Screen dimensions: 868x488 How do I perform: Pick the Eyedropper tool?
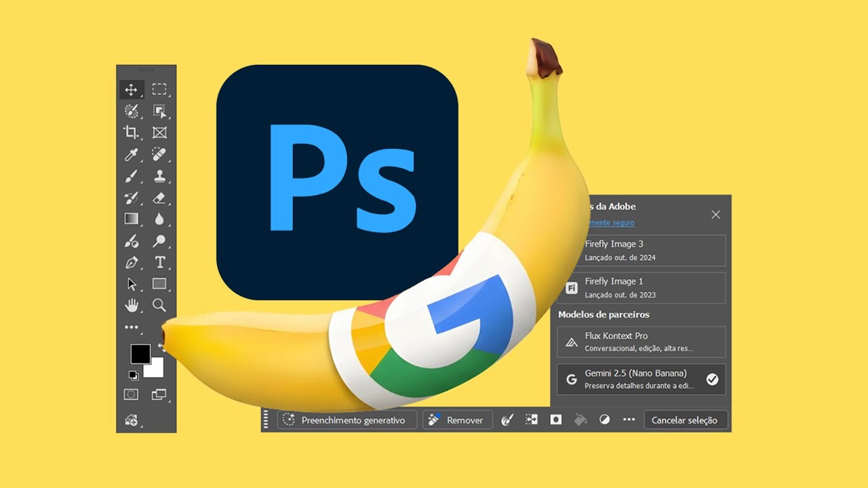(x=131, y=155)
